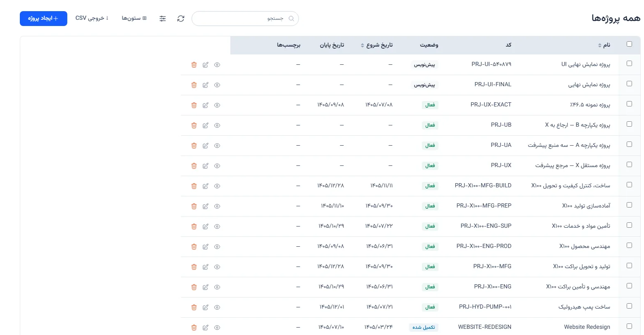This screenshot has height=335, width=644.
Task: Edit the PRJ-UA project row
Action: tap(206, 146)
